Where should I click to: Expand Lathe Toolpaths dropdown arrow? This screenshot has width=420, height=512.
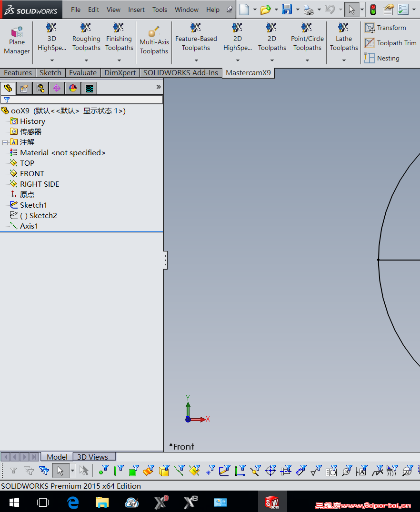point(344,60)
